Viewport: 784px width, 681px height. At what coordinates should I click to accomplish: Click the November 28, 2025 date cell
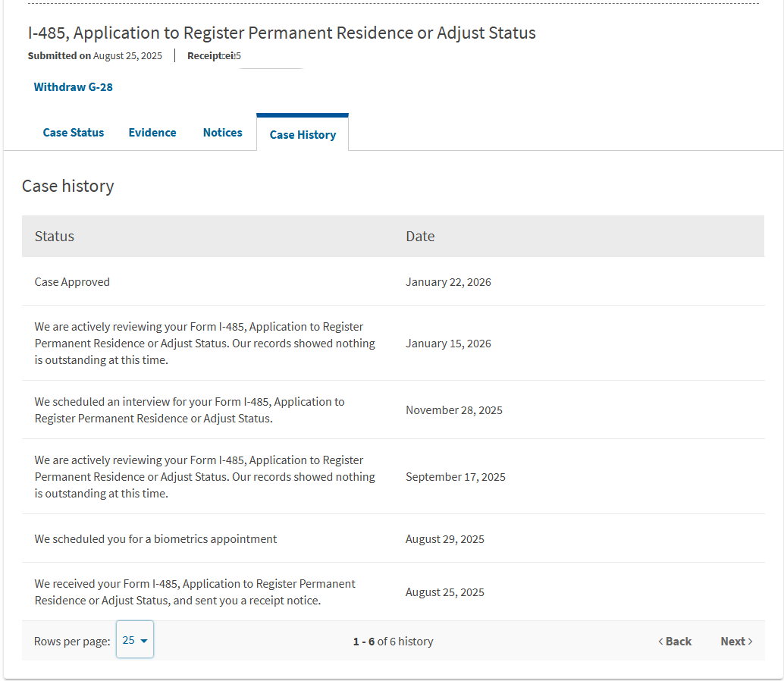[454, 410]
